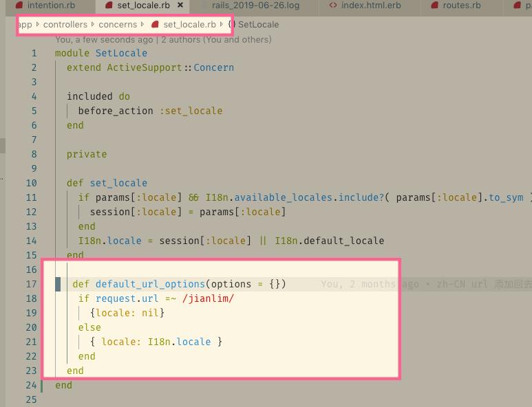Viewport: 532px width, 407px height.
Task: Click the '/jianlim/' regex on line 18
Action: (x=208, y=298)
